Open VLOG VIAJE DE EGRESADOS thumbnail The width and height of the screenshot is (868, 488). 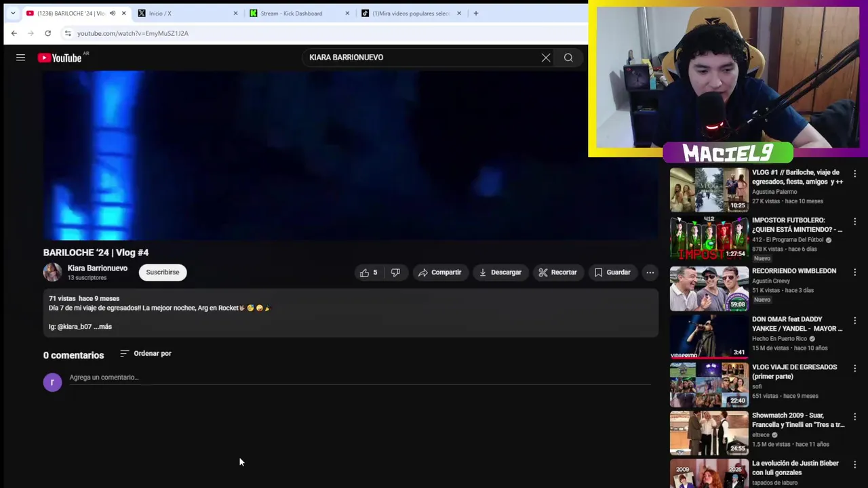coord(709,384)
